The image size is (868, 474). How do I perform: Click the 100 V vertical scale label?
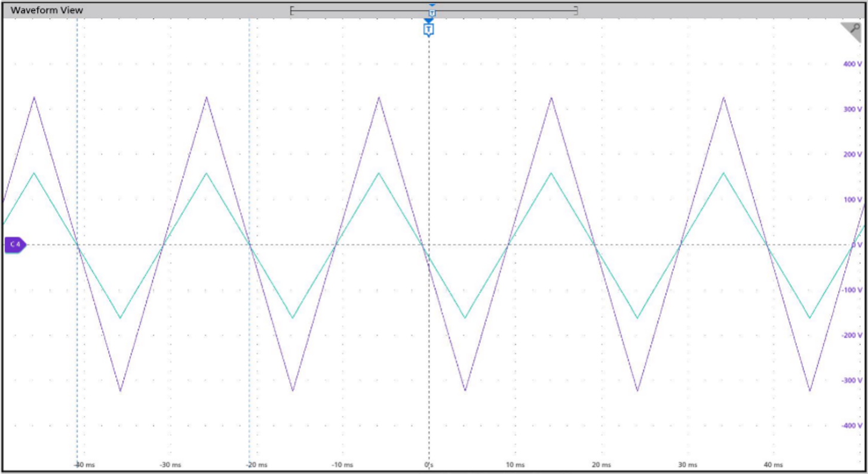click(852, 200)
